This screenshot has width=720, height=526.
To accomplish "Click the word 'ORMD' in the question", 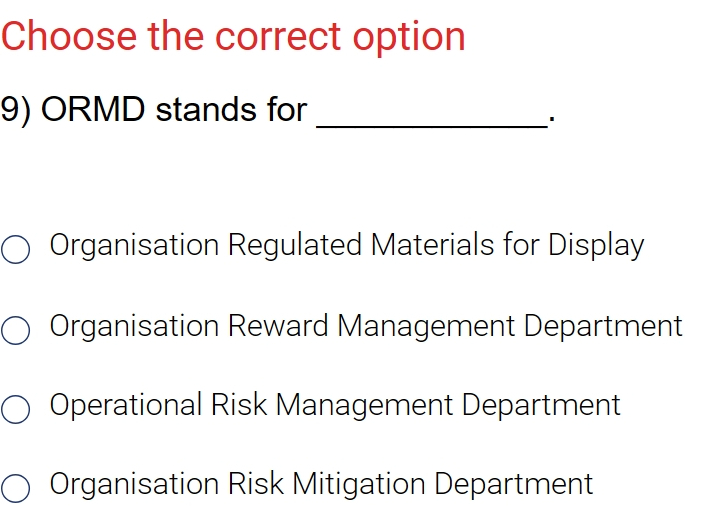I will (93, 110).
